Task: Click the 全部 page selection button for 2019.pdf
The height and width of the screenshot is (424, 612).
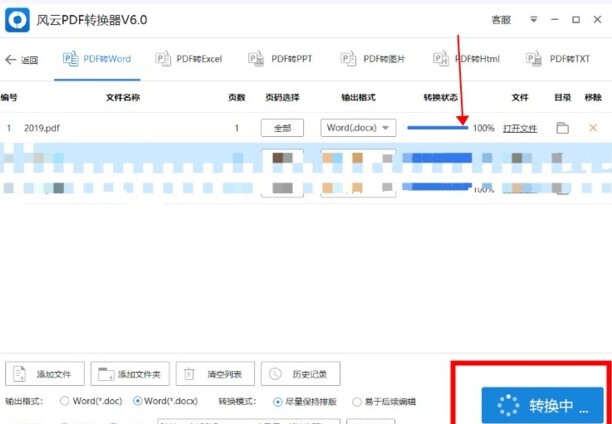Action: pyautogui.click(x=282, y=128)
